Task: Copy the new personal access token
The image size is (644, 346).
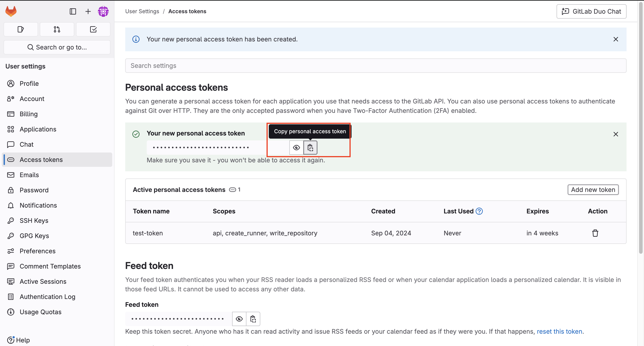Action: [x=310, y=148]
